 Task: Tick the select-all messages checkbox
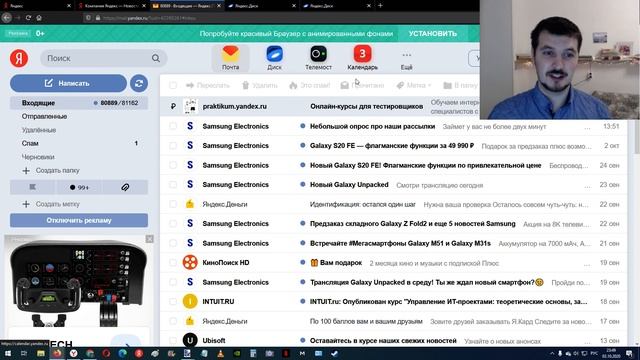point(173,85)
